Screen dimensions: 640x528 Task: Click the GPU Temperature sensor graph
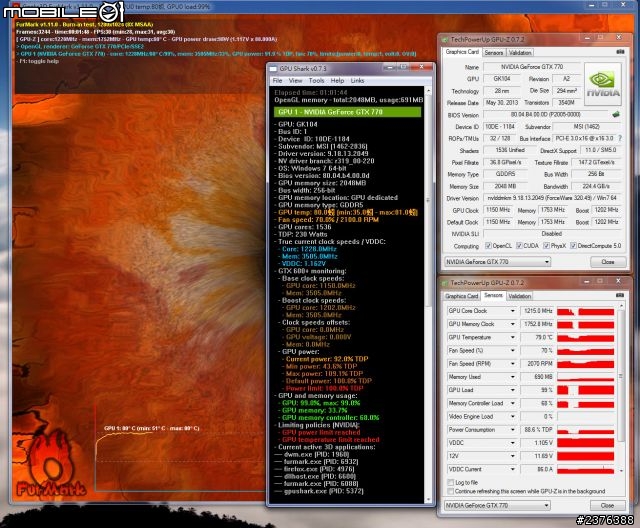coord(586,338)
